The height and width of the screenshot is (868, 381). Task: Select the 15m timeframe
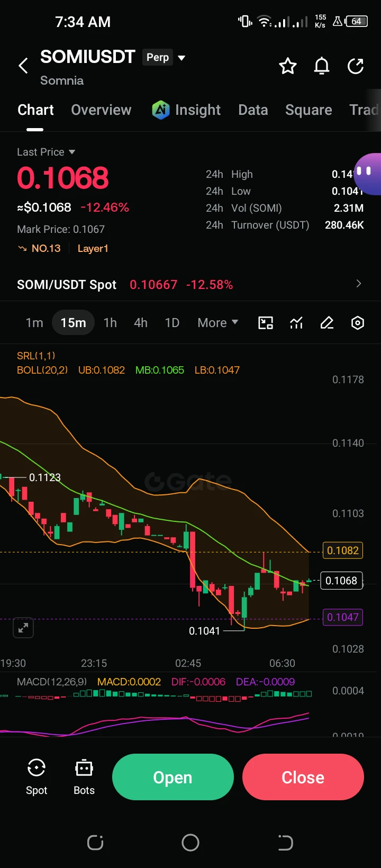(73, 323)
